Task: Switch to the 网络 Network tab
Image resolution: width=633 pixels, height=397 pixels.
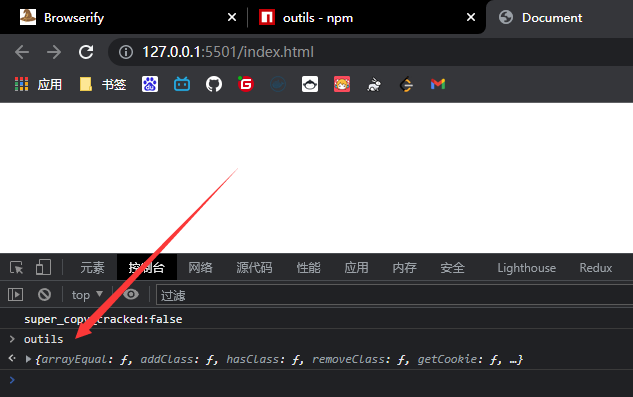Action: (x=200, y=267)
